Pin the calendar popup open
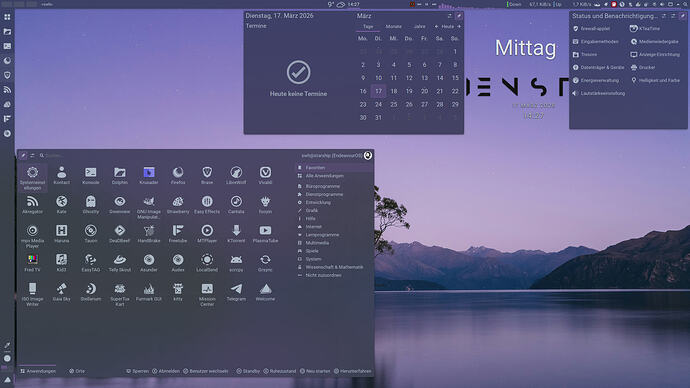This screenshot has height=388, width=690. [459, 16]
